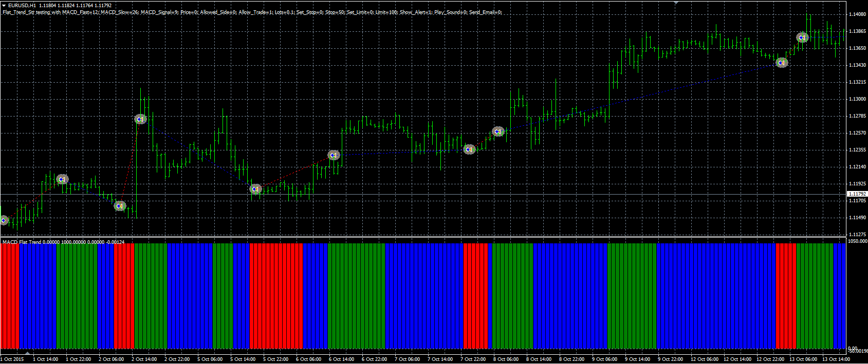Click the 1.13215 price axis label
The height and width of the screenshot is (364, 868).
[x=857, y=82]
